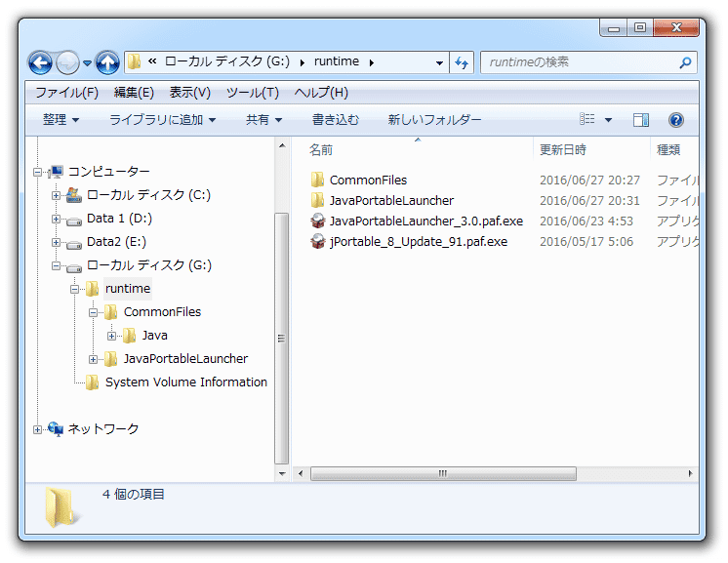
Task: Open 編集(E) menu
Action: [134, 93]
